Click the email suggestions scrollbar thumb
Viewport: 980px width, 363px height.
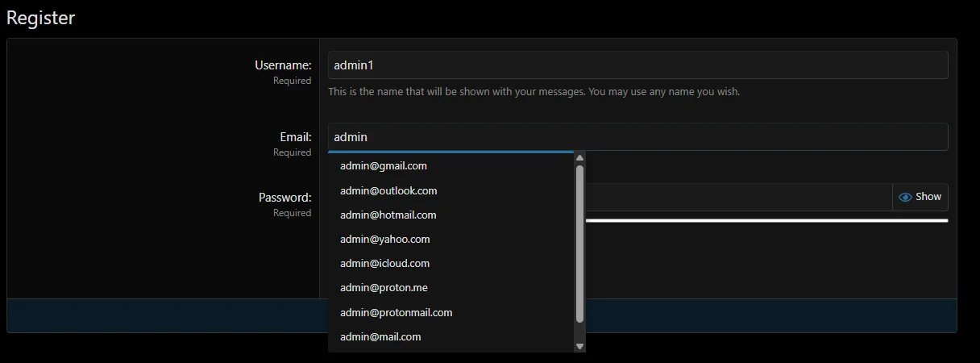[x=579, y=244]
